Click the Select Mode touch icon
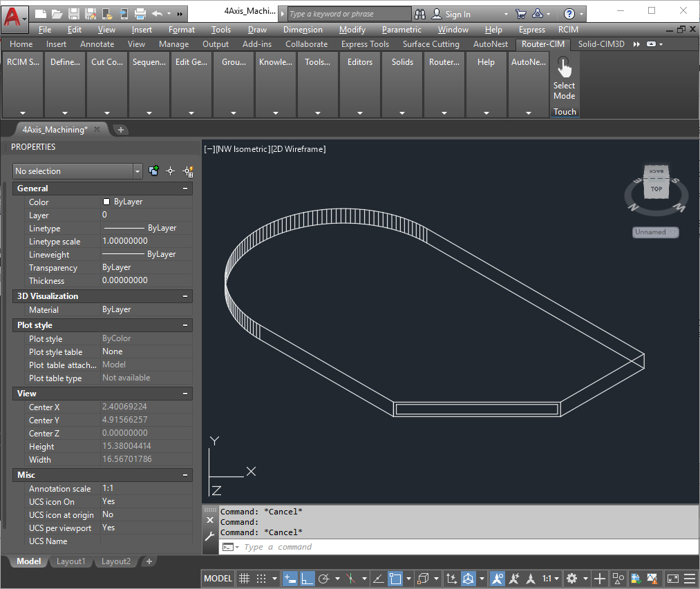Viewport: 700px width, 589px height. pos(564,68)
